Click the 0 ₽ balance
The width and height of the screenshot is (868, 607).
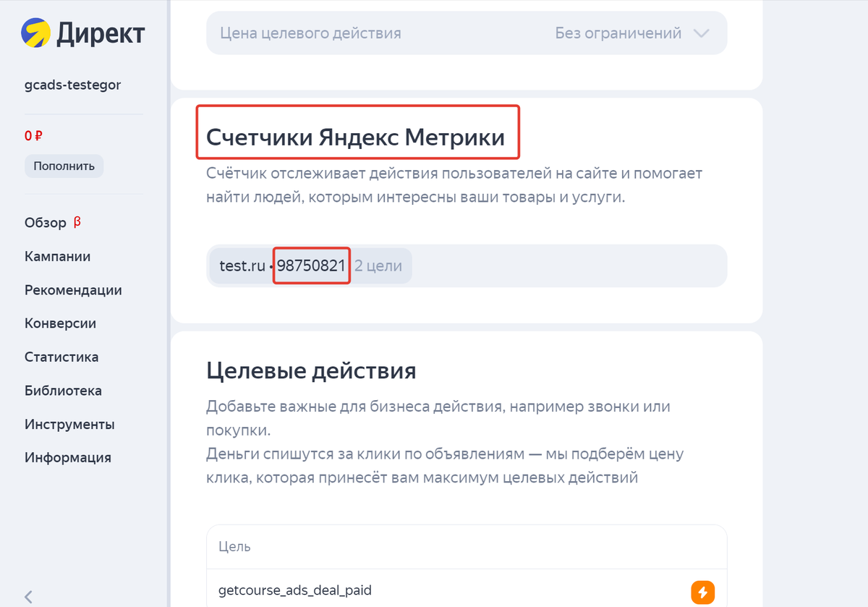[x=33, y=135]
